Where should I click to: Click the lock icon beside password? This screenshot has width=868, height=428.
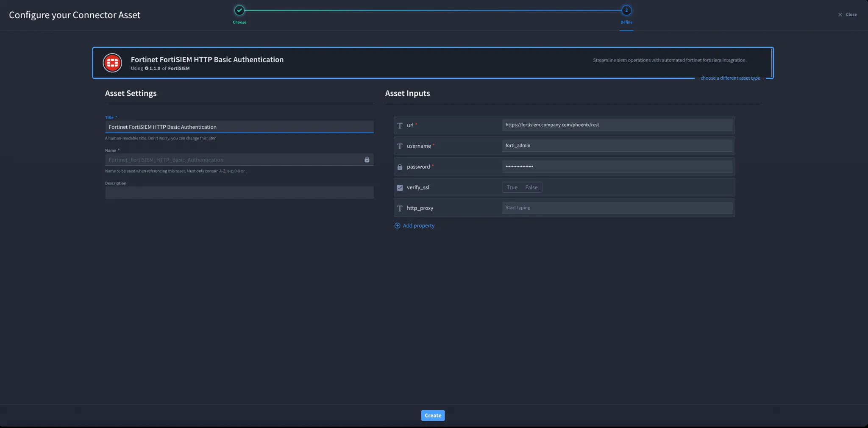[400, 167]
